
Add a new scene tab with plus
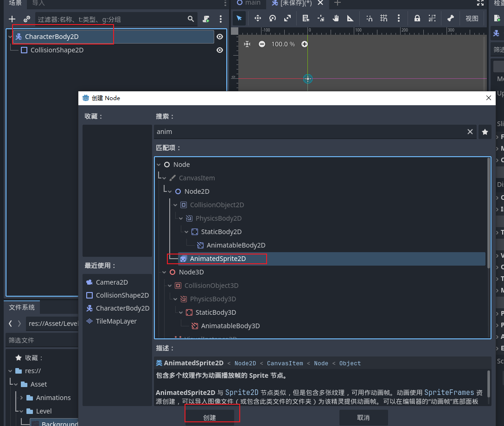[337, 3]
